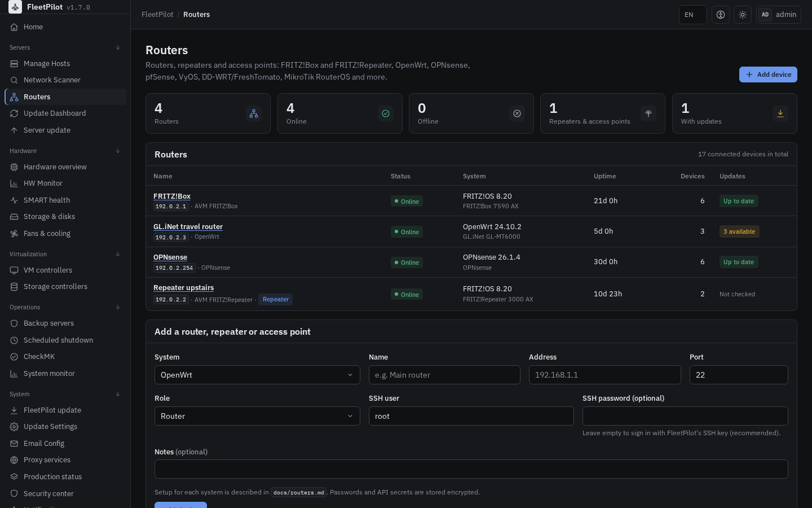Image resolution: width=812 pixels, height=508 pixels.
Task: Collapse the Hardware sidebar section
Action: (x=118, y=151)
